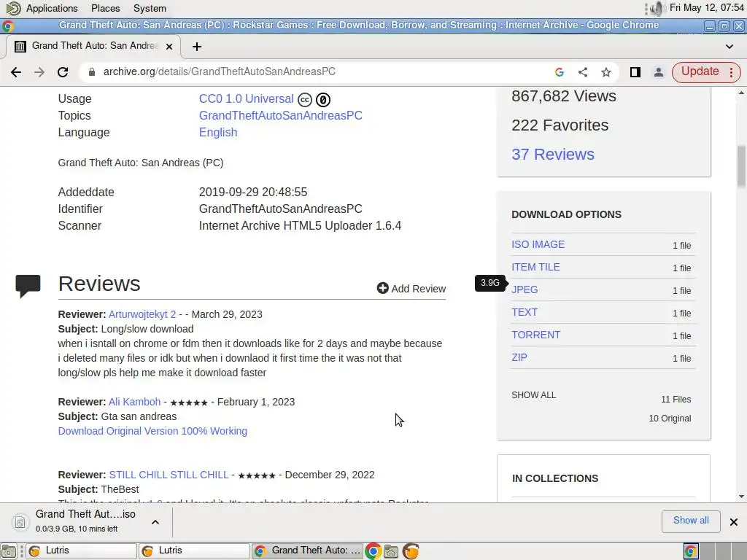The width and height of the screenshot is (747, 560).
Task: Open the System menu
Action: 150,8
